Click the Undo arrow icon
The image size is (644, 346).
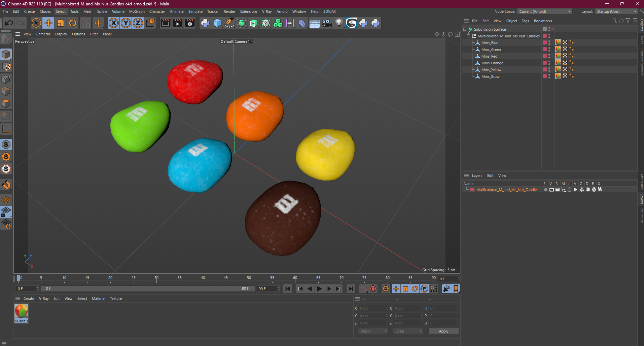click(x=9, y=23)
